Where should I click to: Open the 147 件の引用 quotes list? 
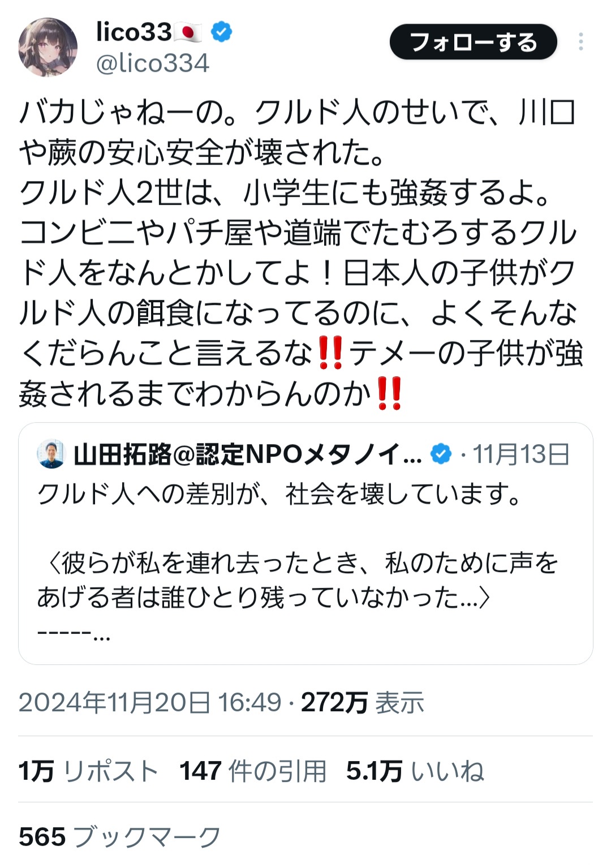tap(253, 771)
